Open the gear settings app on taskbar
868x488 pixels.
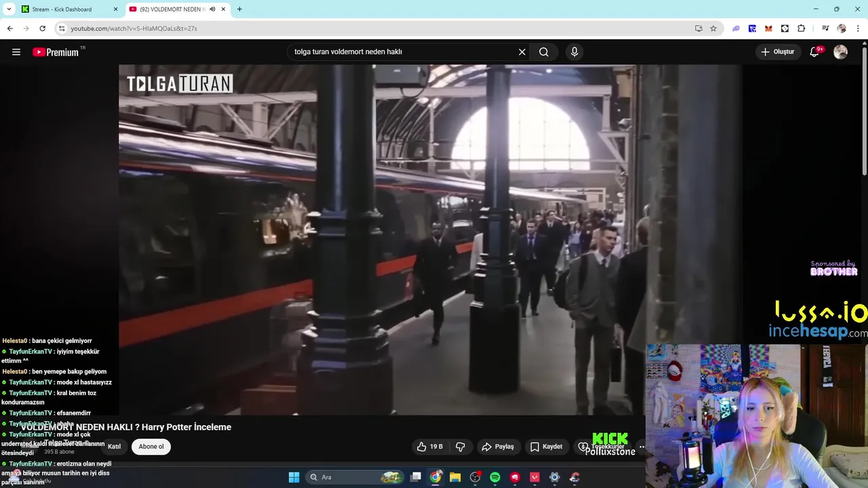tap(554, 477)
